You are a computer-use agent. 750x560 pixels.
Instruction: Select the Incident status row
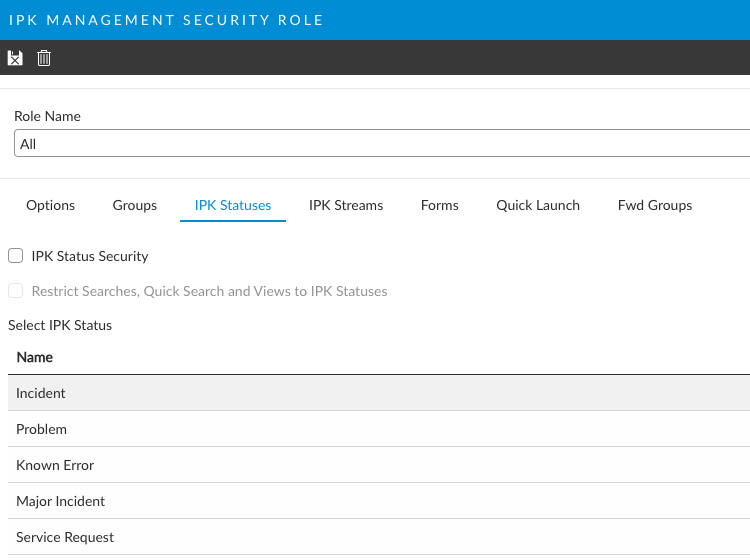[41, 393]
